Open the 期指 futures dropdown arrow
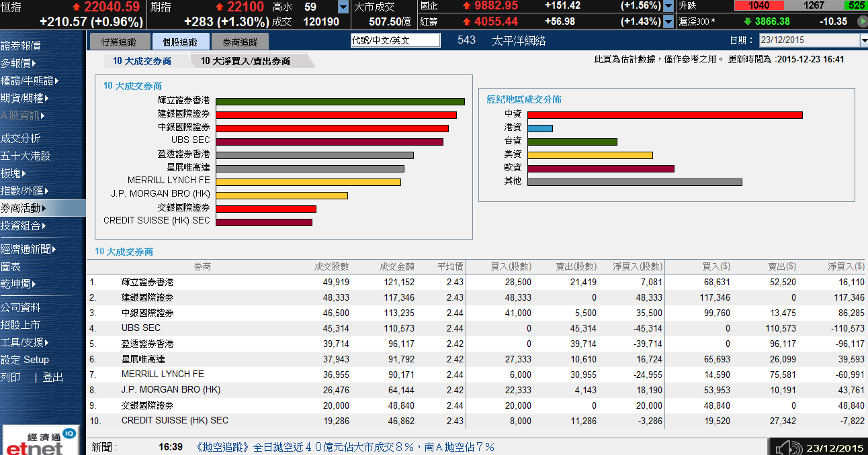 click(343, 7)
